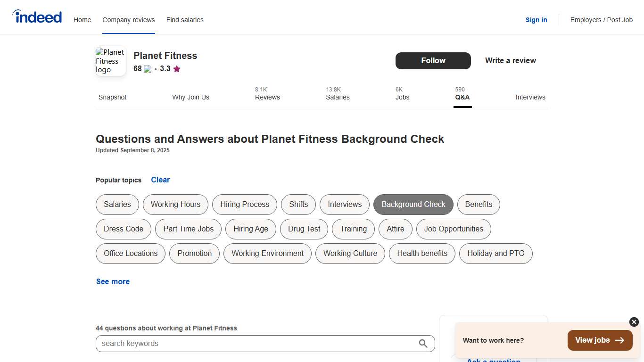Dismiss the Want to work here popup

[x=634, y=322]
